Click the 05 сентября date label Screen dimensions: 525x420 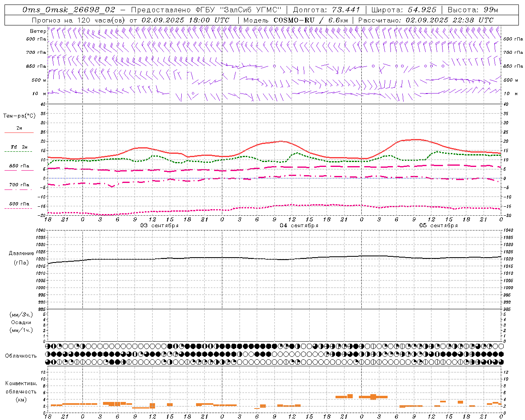coord(438,226)
